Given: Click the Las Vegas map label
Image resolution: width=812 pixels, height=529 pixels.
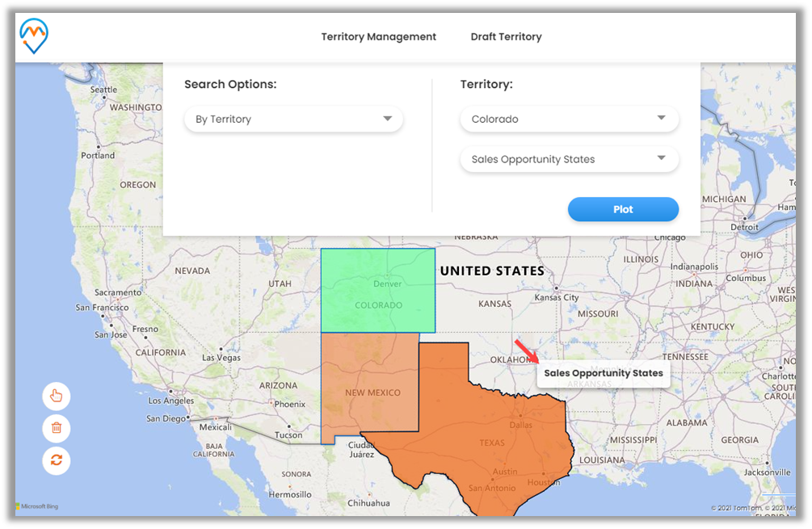Looking at the screenshot, I should click(221, 358).
